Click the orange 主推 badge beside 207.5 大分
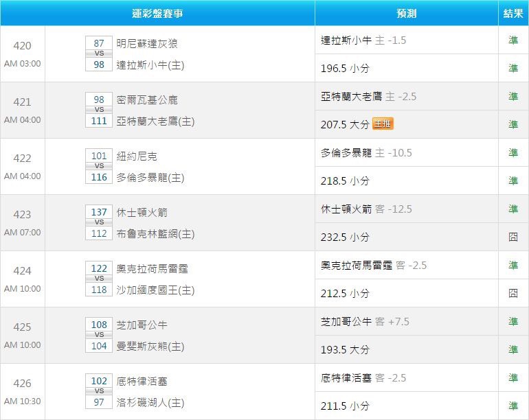This screenshot has height=420, width=529. click(x=383, y=124)
